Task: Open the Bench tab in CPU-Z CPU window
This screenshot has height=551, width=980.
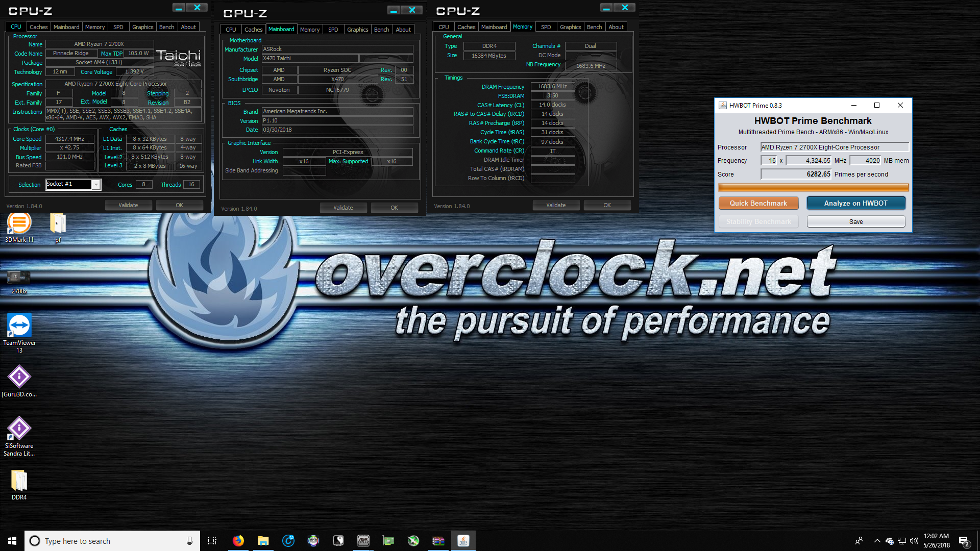Action: coord(166,27)
